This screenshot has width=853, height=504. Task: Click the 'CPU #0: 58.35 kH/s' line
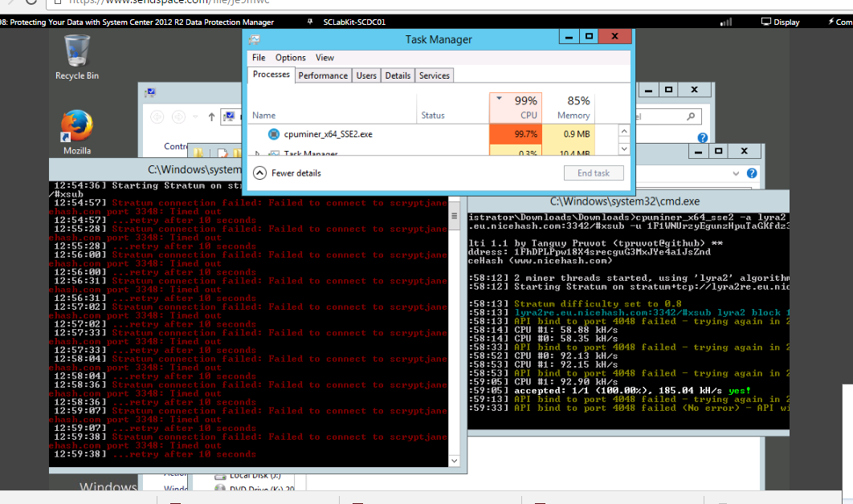pyautogui.click(x=544, y=339)
